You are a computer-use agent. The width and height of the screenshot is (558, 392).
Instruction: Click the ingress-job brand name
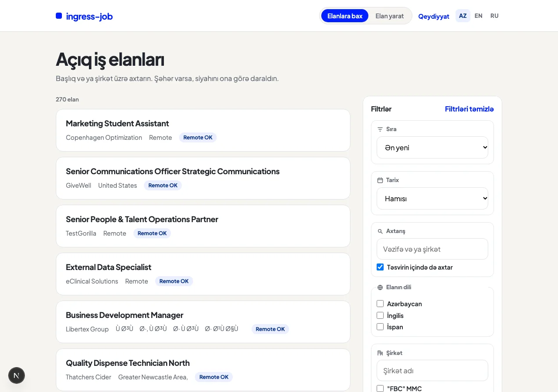[89, 17]
